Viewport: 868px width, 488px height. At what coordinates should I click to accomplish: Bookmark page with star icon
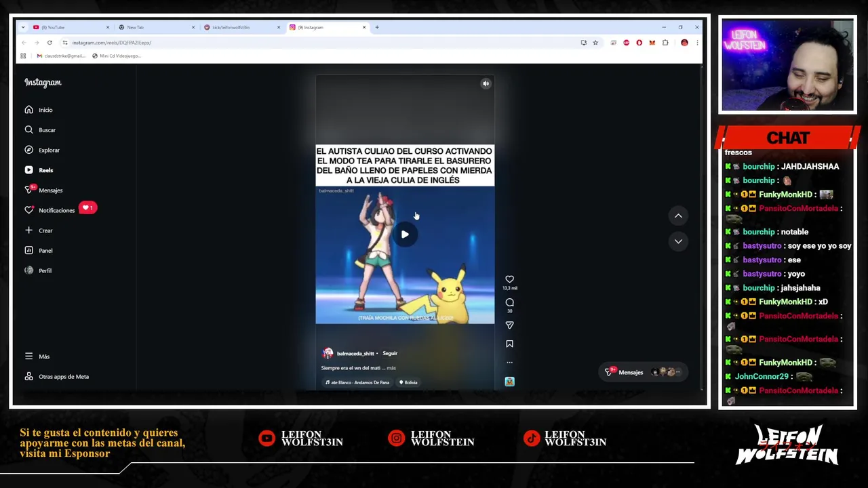pyautogui.click(x=595, y=43)
